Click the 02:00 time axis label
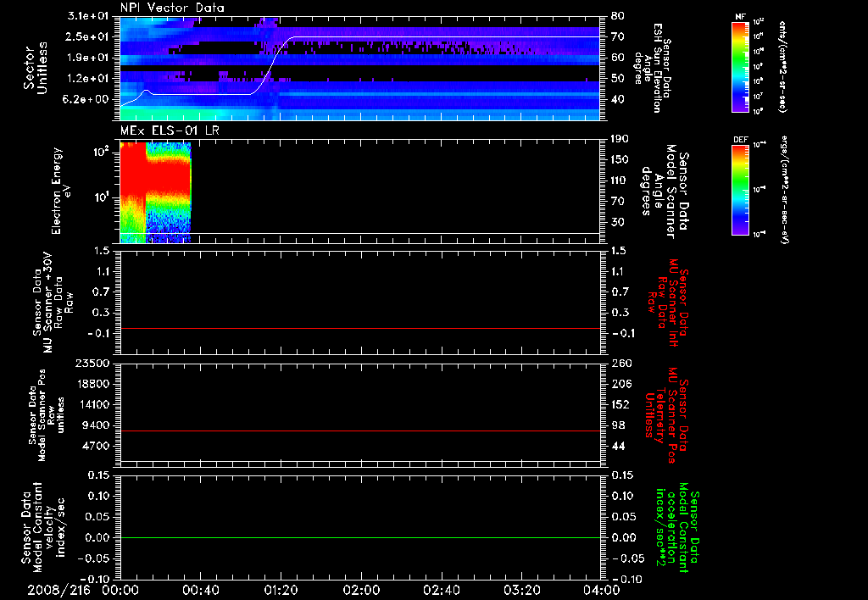The height and width of the screenshot is (600, 868). pyautogui.click(x=361, y=590)
